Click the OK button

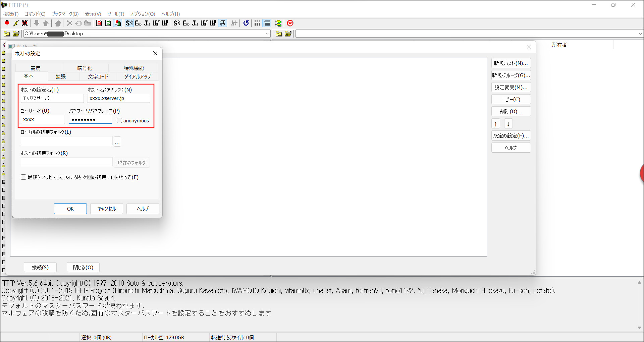pyautogui.click(x=70, y=209)
